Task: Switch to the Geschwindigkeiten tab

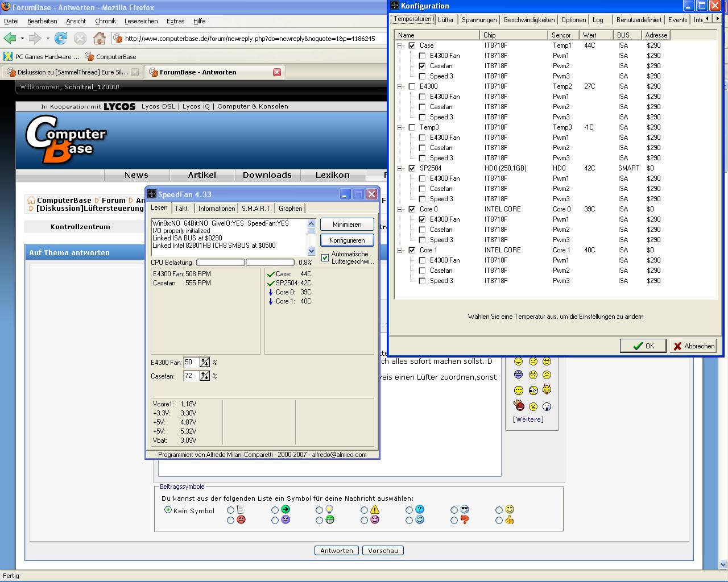Action: click(529, 19)
